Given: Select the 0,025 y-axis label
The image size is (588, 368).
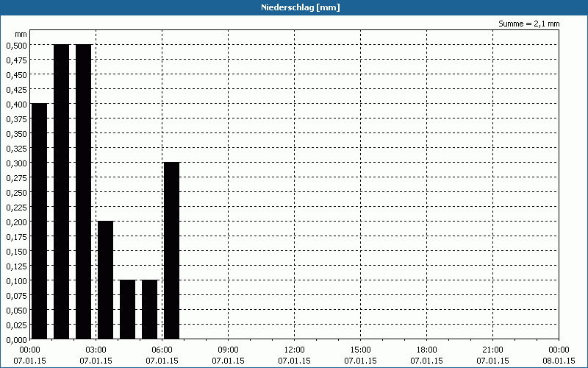Looking at the screenshot, I should [17, 325].
